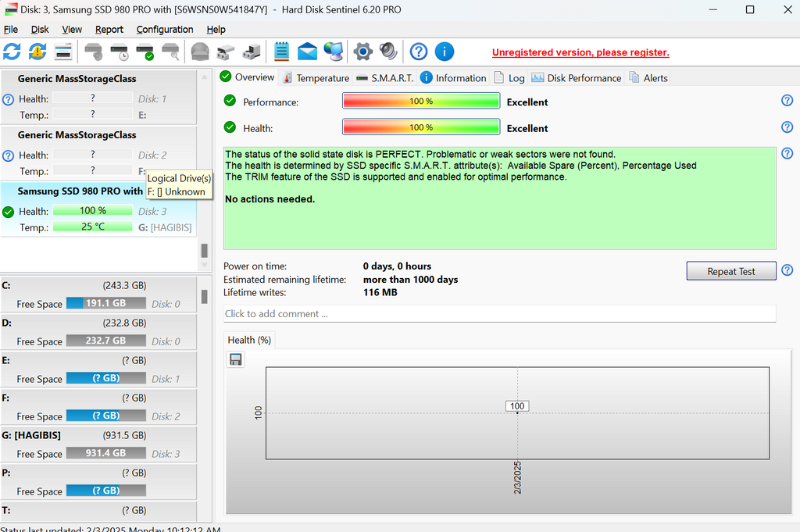This screenshot has height=532, width=800.
Task: Click the Samsung SSD 25 °C temperature bar
Action: click(x=92, y=226)
